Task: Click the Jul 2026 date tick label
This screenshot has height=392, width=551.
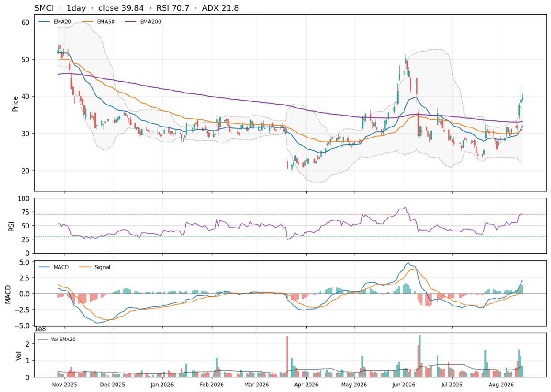Action: point(452,385)
